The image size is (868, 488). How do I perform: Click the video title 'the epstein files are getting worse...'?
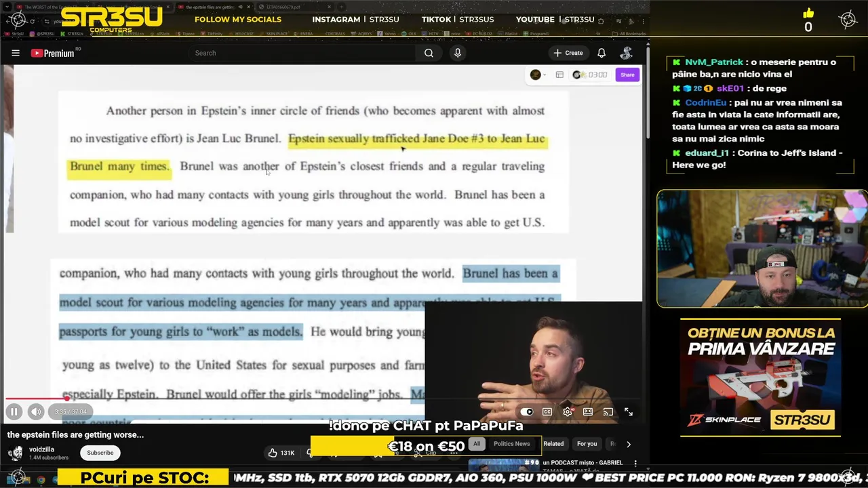[x=75, y=434]
